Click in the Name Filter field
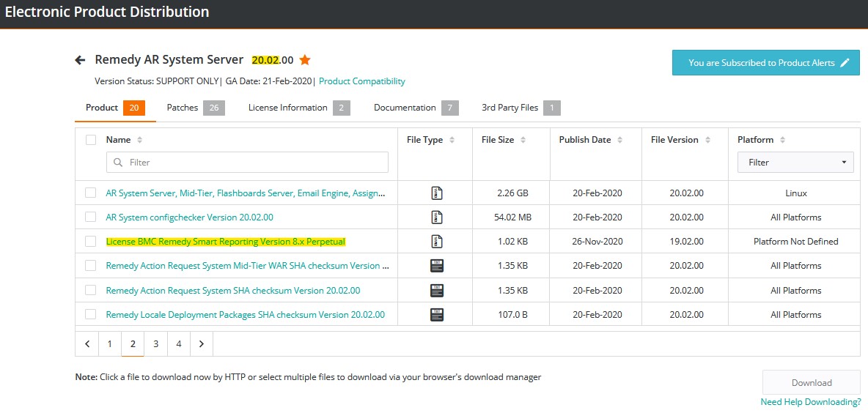Screen dimensions: 868x413 [247, 163]
